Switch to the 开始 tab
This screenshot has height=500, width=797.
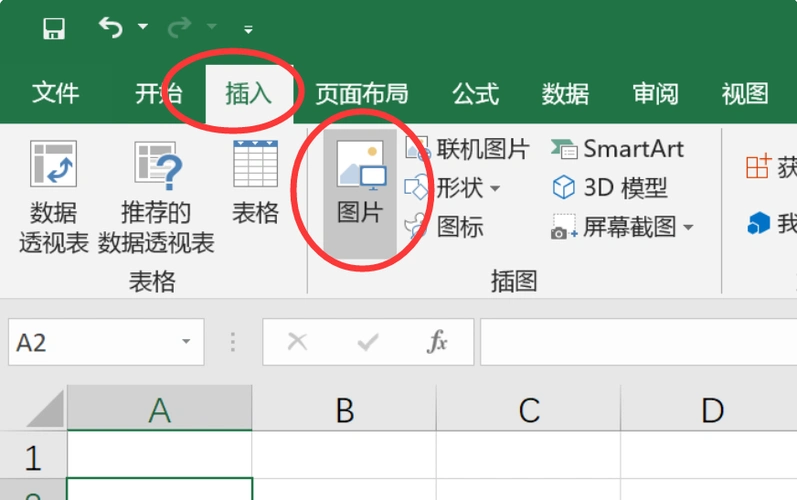click(158, 93)
